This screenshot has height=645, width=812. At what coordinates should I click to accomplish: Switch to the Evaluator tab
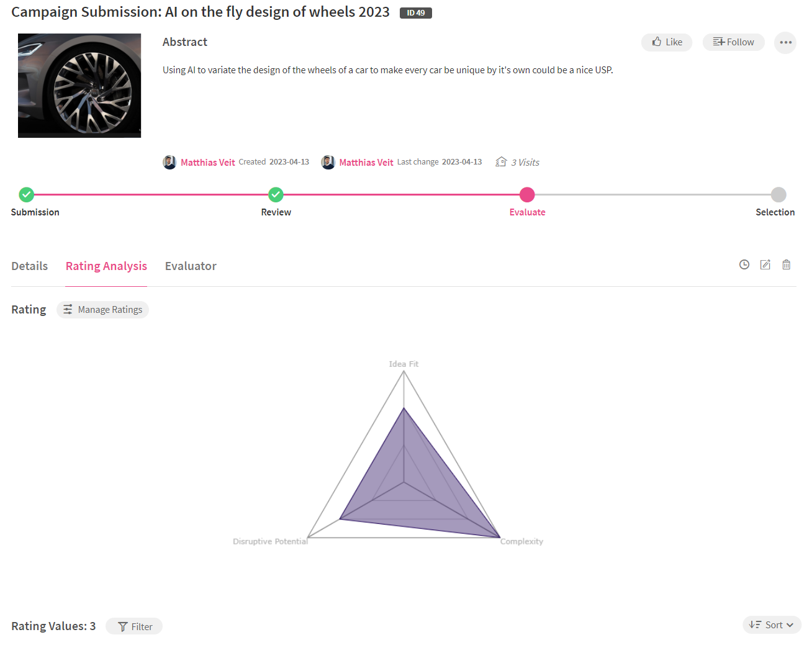tap(191, 266)
